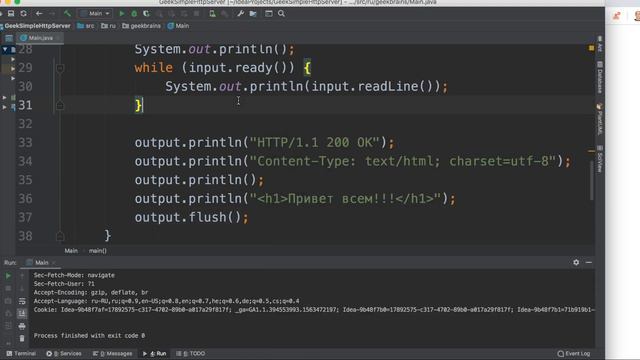
Task: Toggle scroll to end in Run console
Action: pos(22,313)
